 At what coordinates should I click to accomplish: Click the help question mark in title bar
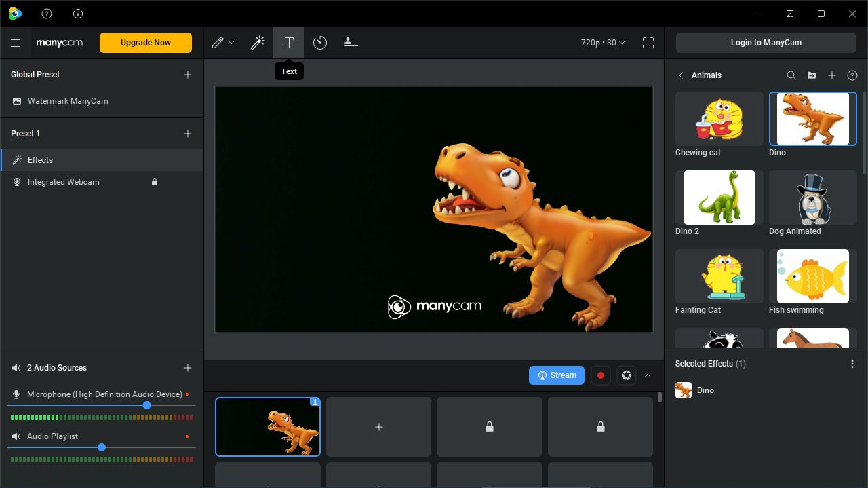coord(47,14)
